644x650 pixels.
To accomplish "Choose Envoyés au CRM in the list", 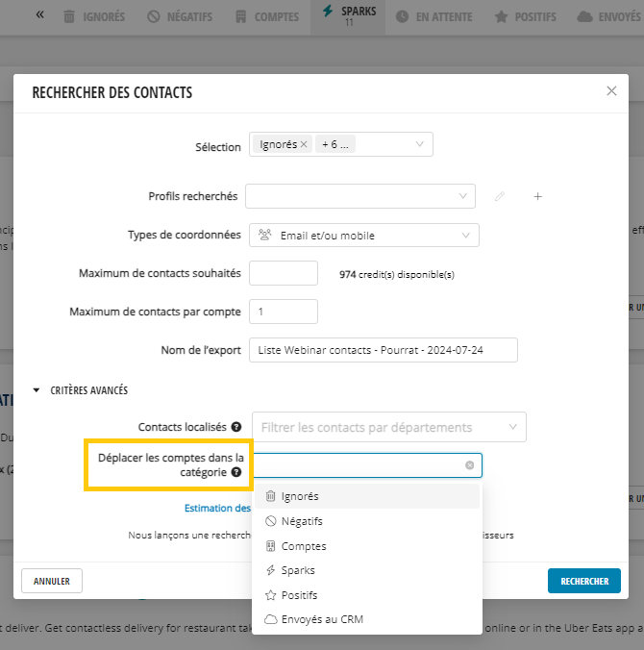I will pos(367,619).
